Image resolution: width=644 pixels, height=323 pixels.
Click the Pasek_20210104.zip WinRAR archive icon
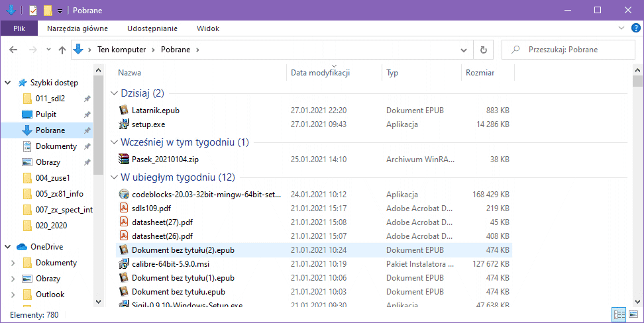pos(123,159)
